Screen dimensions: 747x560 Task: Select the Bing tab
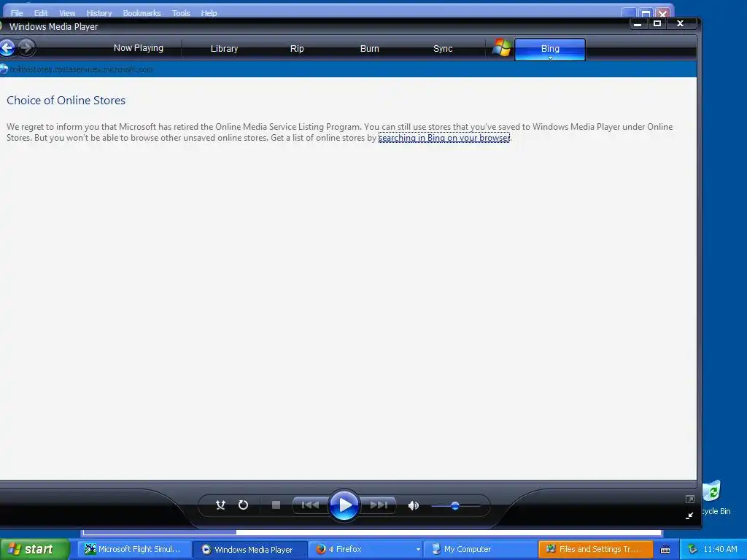click(x=550, y=47)
